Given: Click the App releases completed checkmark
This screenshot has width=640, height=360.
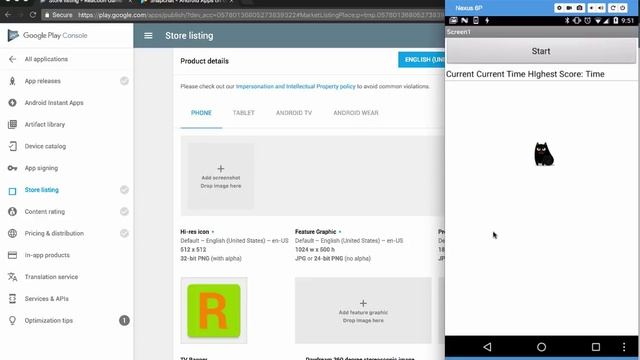Looking at the screenshot, I should click(124, 81).
